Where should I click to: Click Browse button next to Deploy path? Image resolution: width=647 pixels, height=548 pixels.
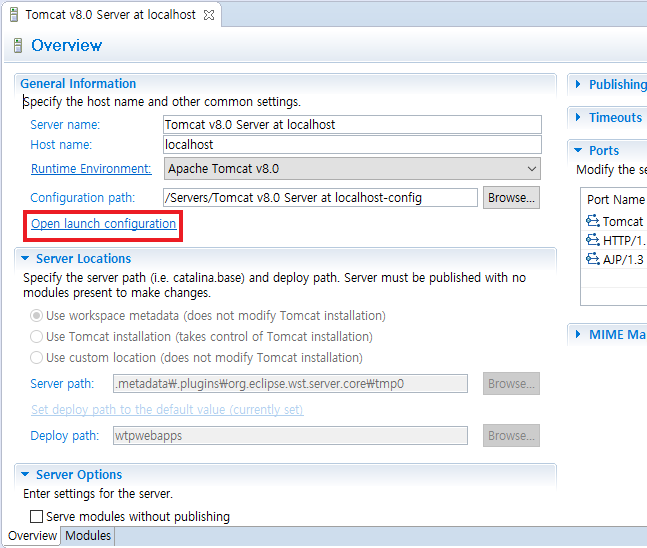[x=511, y=435]
